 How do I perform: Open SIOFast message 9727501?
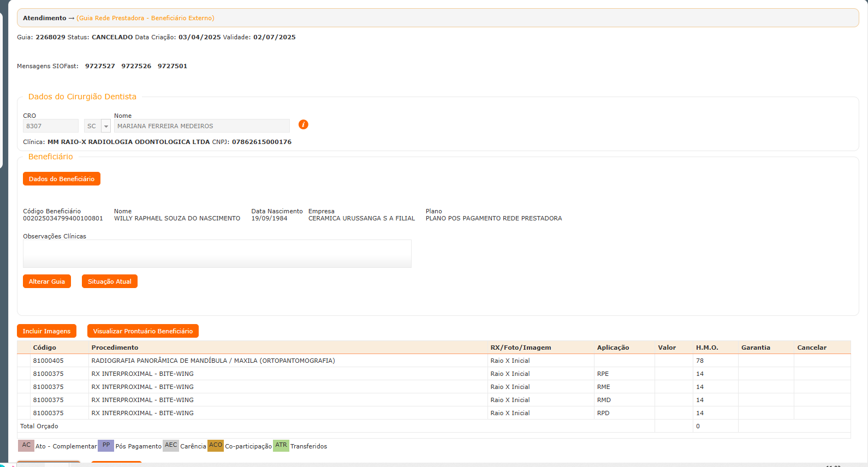click(173, 66)
